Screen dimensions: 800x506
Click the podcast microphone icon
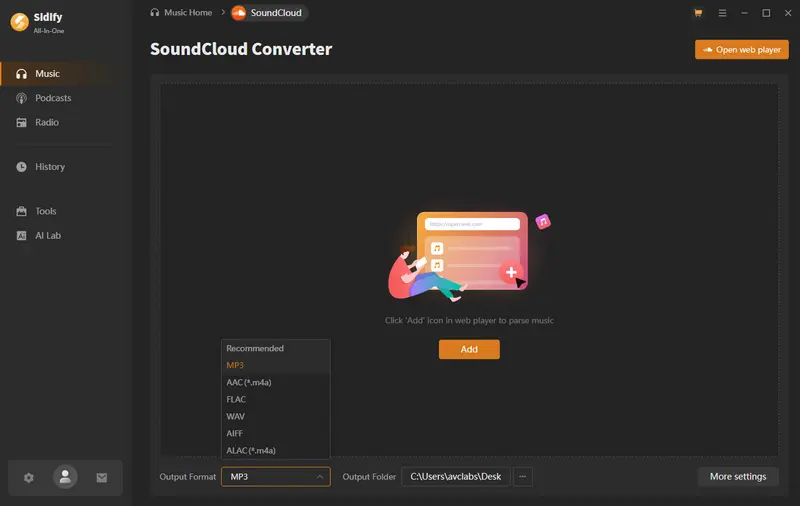(x=21, y=98)
